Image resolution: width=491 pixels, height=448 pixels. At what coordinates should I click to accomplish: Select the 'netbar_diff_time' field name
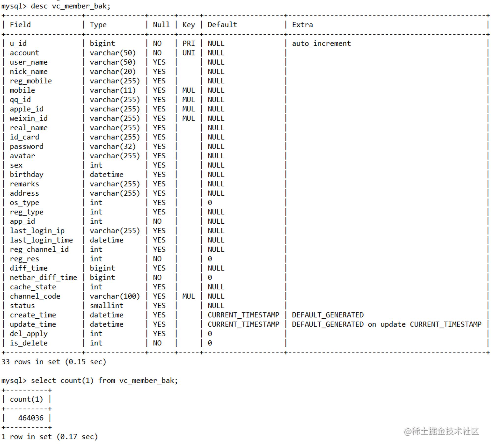tap(43, 277)
